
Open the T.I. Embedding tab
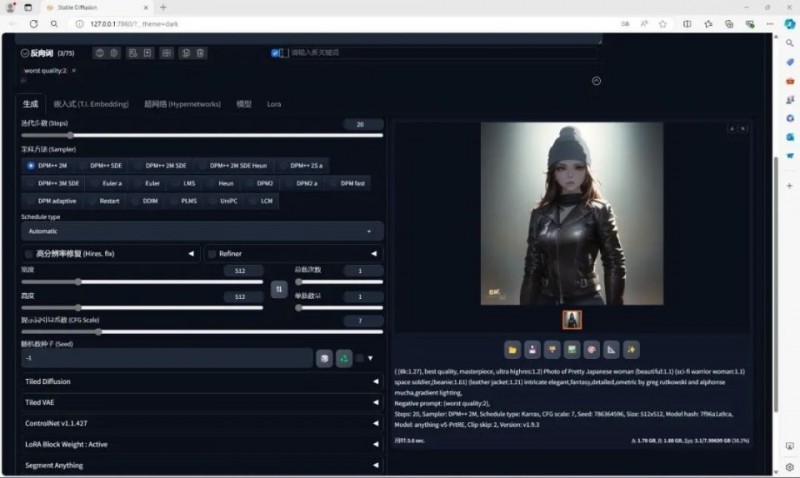[x=91, y=104]
